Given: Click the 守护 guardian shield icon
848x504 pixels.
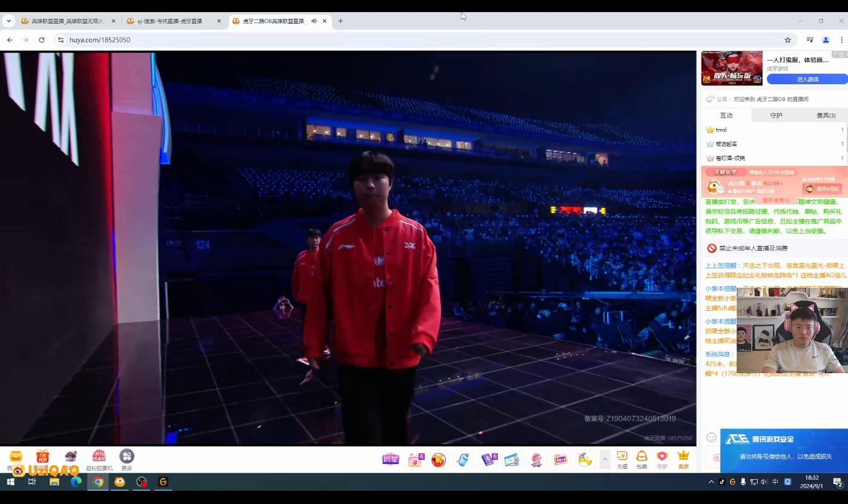Looking at the screenshot, I should point(662,459).
